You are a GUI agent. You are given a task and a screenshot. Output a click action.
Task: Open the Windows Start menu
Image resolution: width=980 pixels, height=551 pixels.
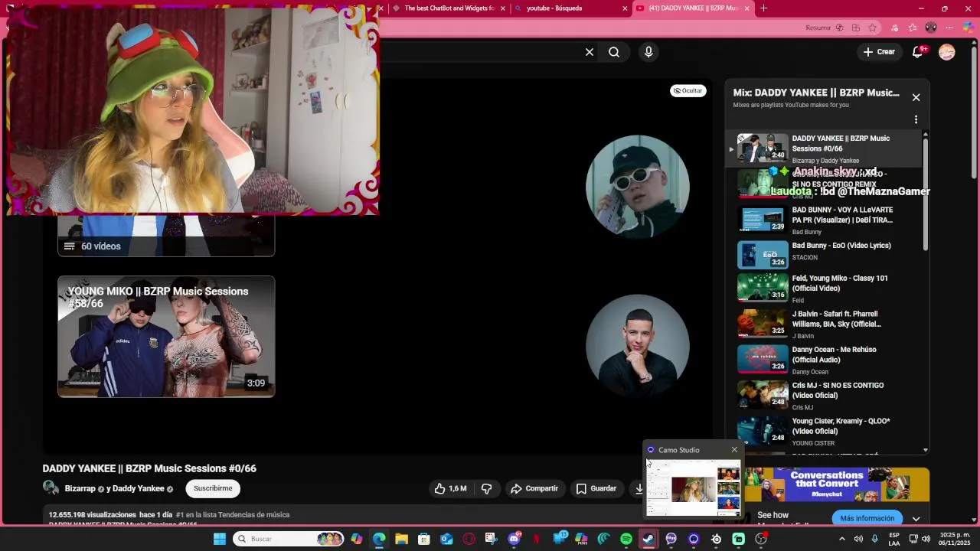pos(219,539)
